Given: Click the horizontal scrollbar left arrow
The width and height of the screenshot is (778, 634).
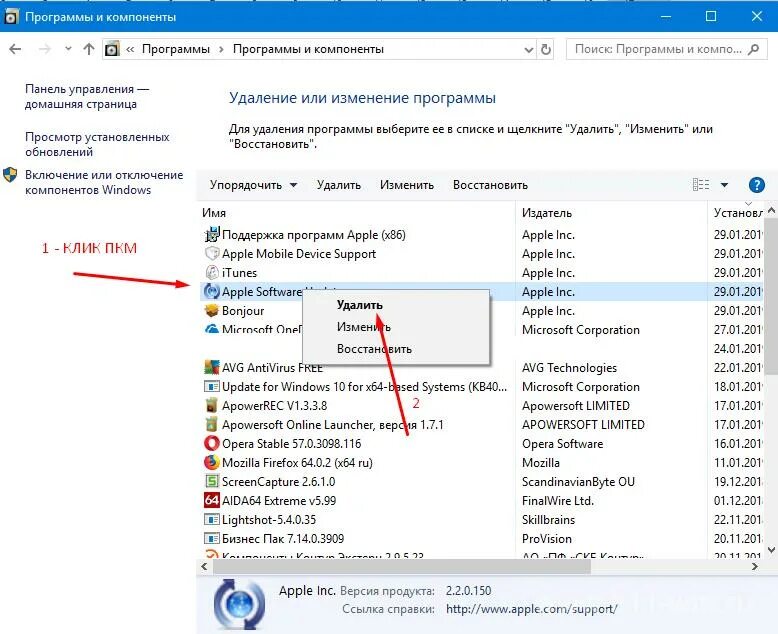Looking at the screenshot, I should click(204, 566).
